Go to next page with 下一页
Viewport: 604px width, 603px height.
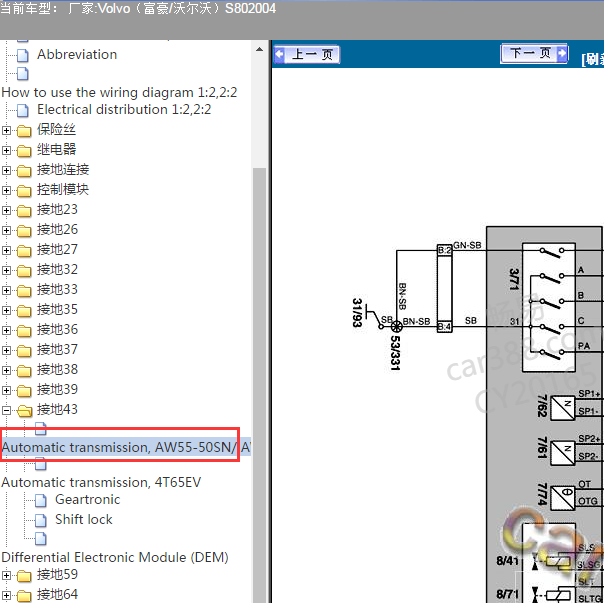(x=534, y=53)
